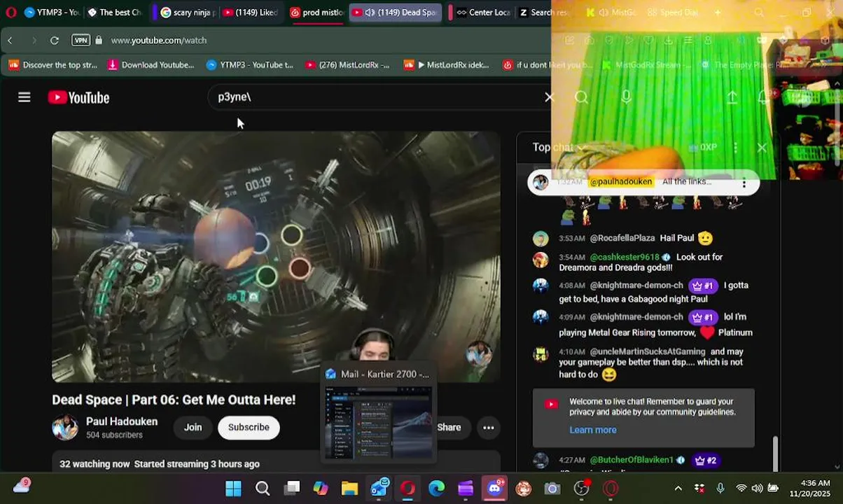Switch to YTMP3 browser tab
Viewport: 843px width, 504px height.
(51, 13)
